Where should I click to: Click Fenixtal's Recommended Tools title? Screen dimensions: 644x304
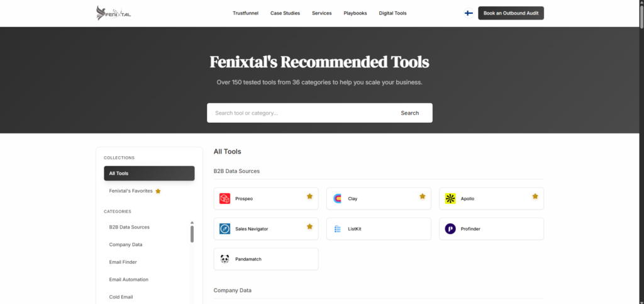[319, 62]
